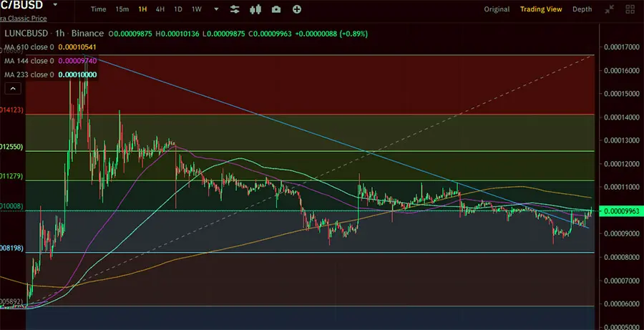Image resolution: width=644 pixels, height=330 pixels.
Task: Click the 0.00009740 MA 144 value
Action: point(77,61)
